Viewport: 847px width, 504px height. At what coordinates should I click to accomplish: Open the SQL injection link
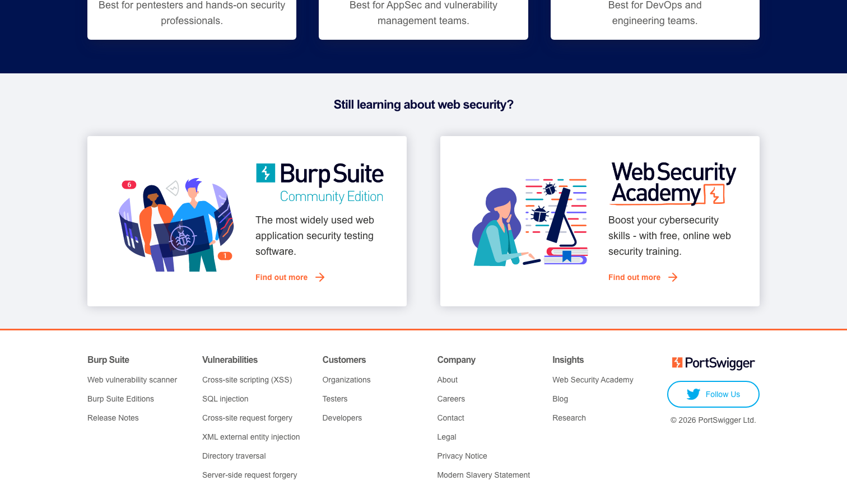pyautogui.click(x=225, y=399)
